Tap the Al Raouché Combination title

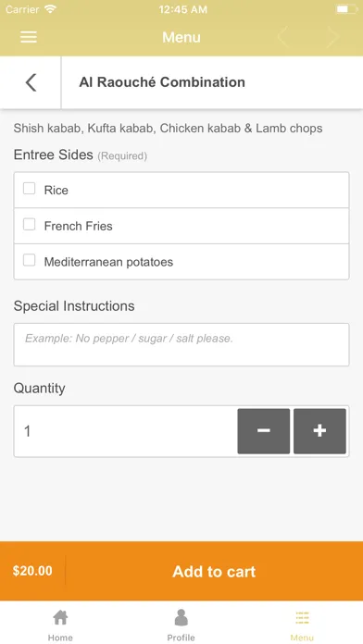[162, 82]
